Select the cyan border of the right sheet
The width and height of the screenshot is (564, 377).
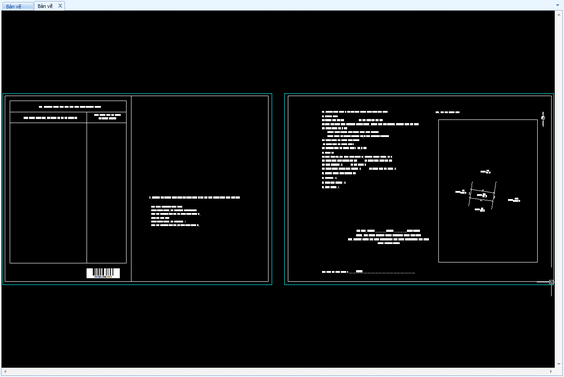[x=419, y=94]
